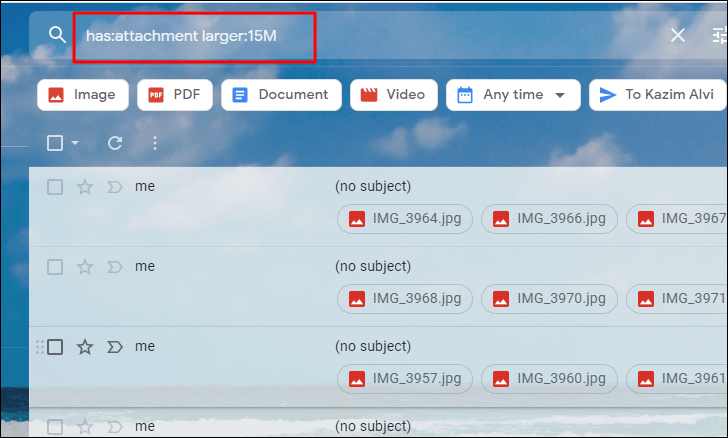Open the IMG_3971 attachment chip
The height and width of the screenshot is (438, 728).
[x=677, y=299]
